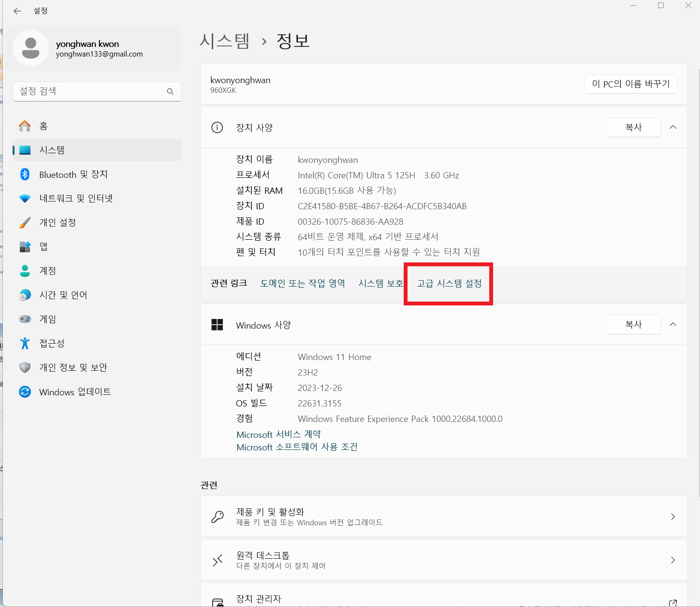700x607 pixels.
Task: Click the yonghwan133@gmail.com account email
Action: point(100,54)
